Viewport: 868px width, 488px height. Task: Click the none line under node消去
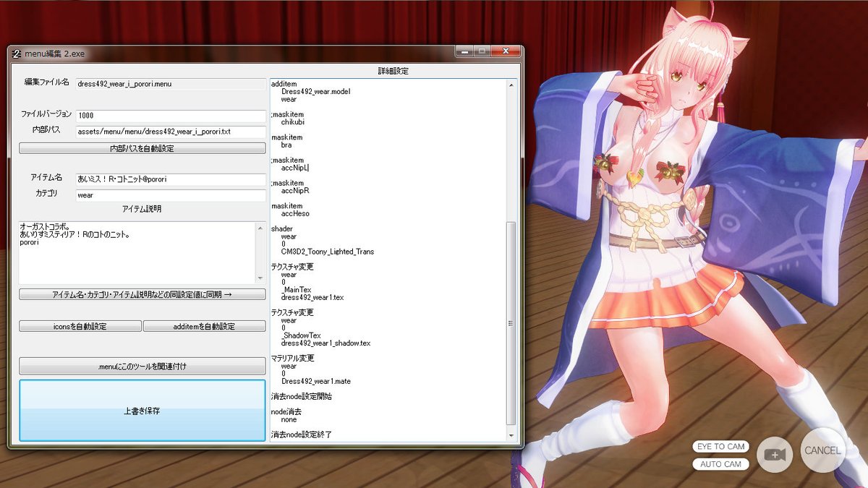coord(289,419)
